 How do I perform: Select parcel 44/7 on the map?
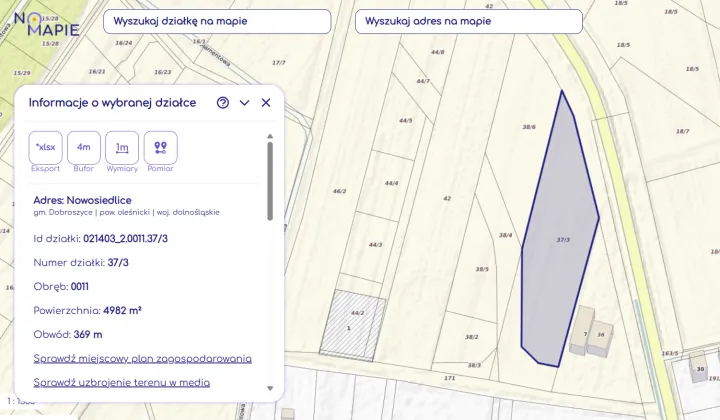[x=423, y=81]
